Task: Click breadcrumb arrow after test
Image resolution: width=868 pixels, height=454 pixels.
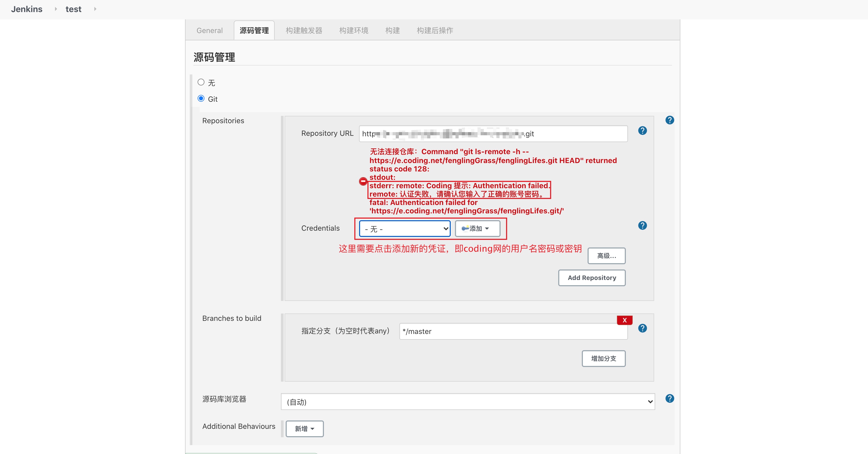Action: tap(95, 9)
